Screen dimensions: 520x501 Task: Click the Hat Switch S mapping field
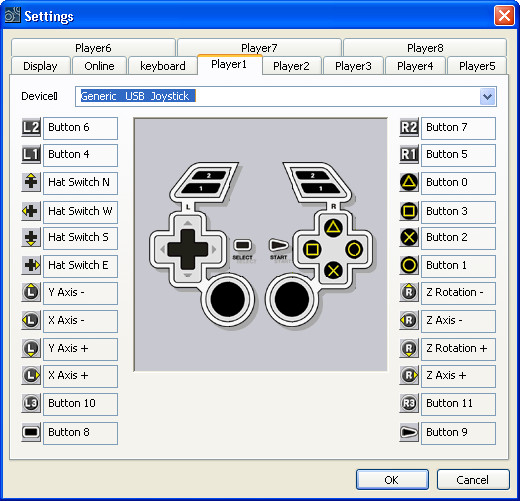pos(80,238)
